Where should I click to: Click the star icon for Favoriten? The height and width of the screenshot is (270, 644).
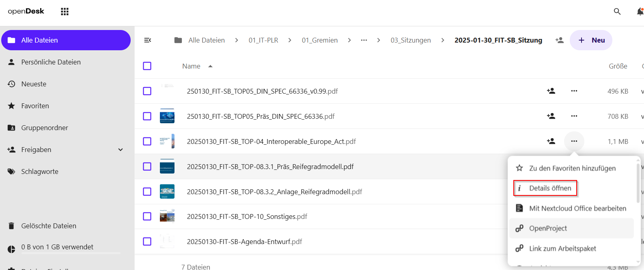click(11, 106)
